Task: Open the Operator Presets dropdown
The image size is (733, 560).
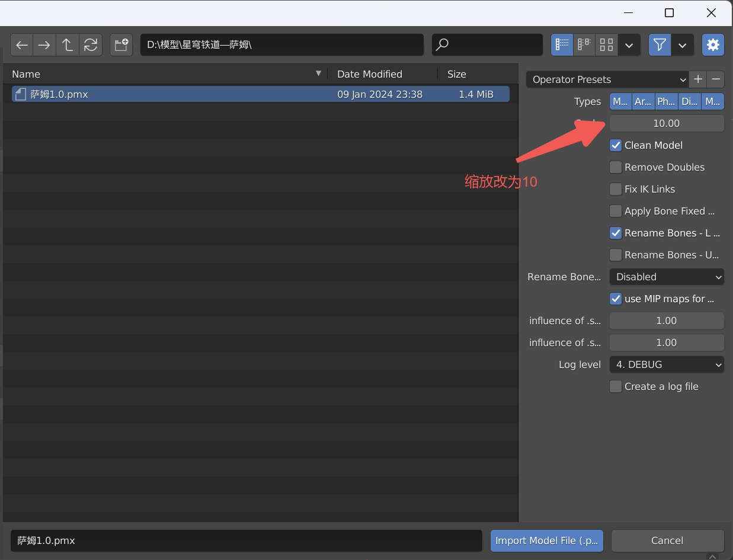Action: coord(607,79)
